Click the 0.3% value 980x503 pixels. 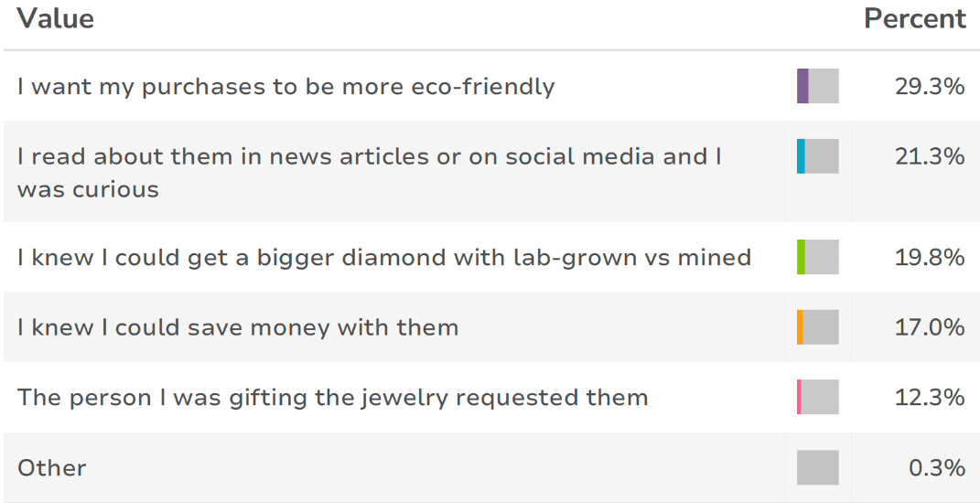(x=936, y=468)
